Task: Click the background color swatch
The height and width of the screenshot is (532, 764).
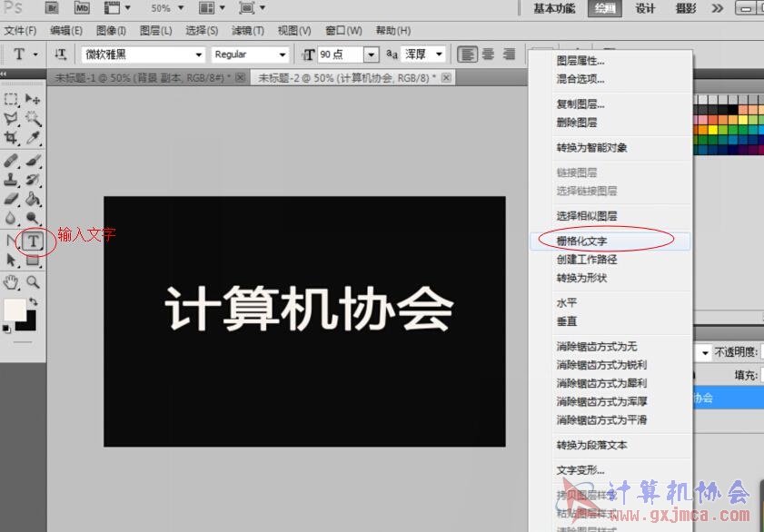Action: coord(29,324)
